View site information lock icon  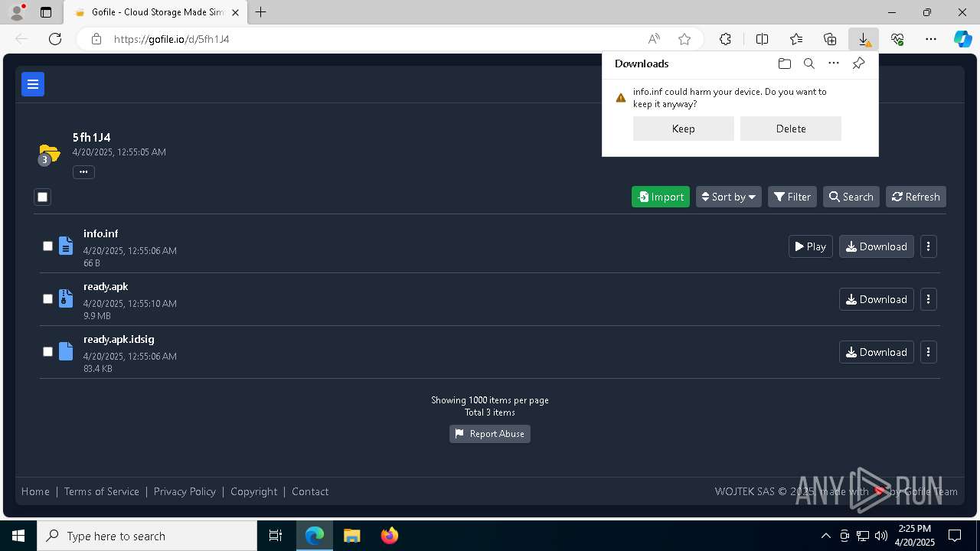96,39
